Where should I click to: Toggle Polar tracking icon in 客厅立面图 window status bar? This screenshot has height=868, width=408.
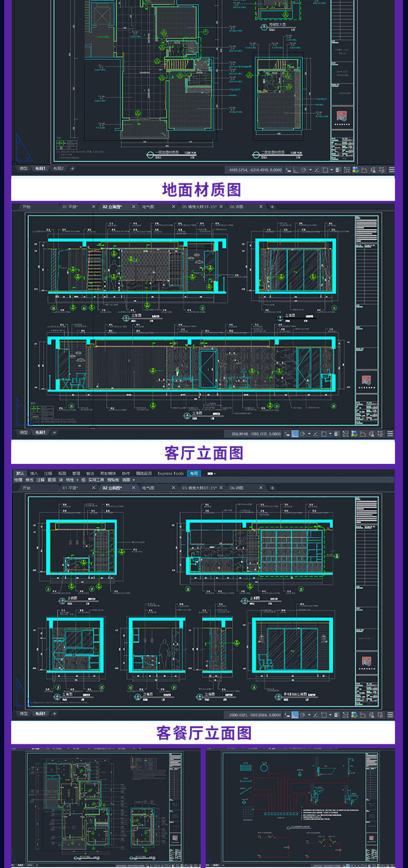(x=303, y=434)
